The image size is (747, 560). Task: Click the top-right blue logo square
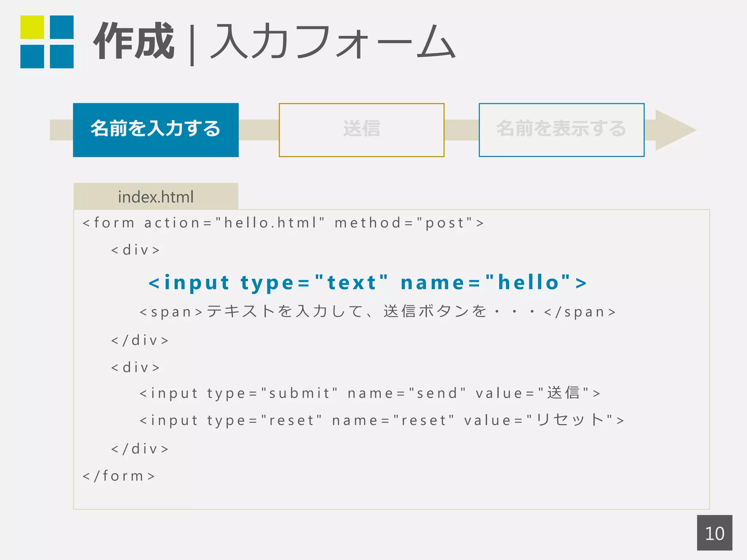[62, 27]
